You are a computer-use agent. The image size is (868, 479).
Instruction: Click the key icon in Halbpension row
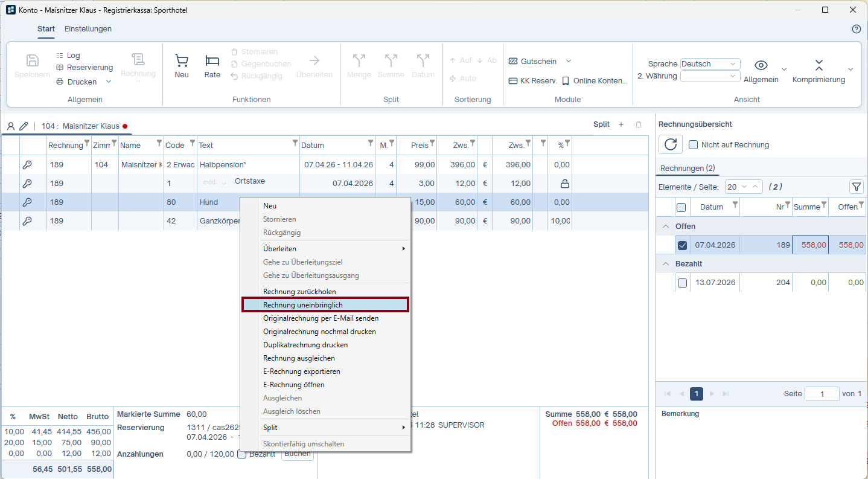[x=27, y=164]
